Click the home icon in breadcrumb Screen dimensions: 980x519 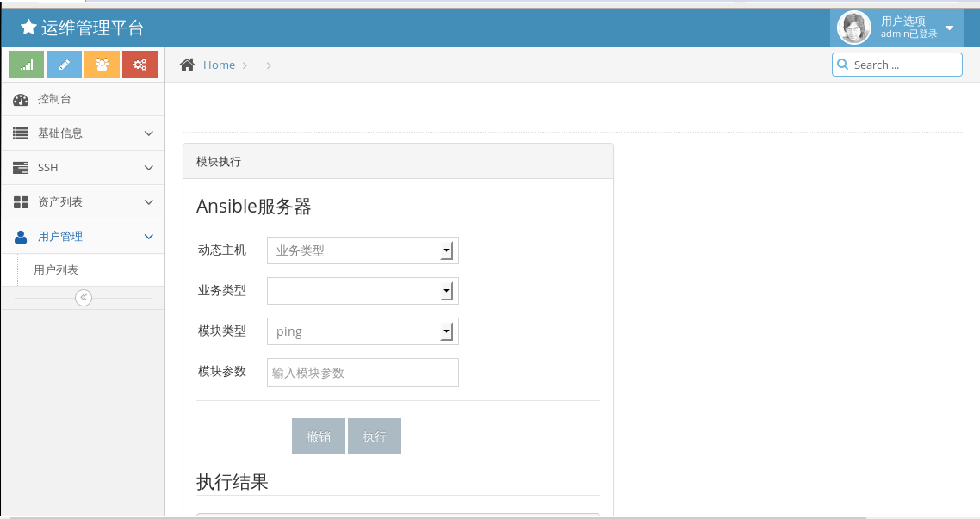[187, 65]
